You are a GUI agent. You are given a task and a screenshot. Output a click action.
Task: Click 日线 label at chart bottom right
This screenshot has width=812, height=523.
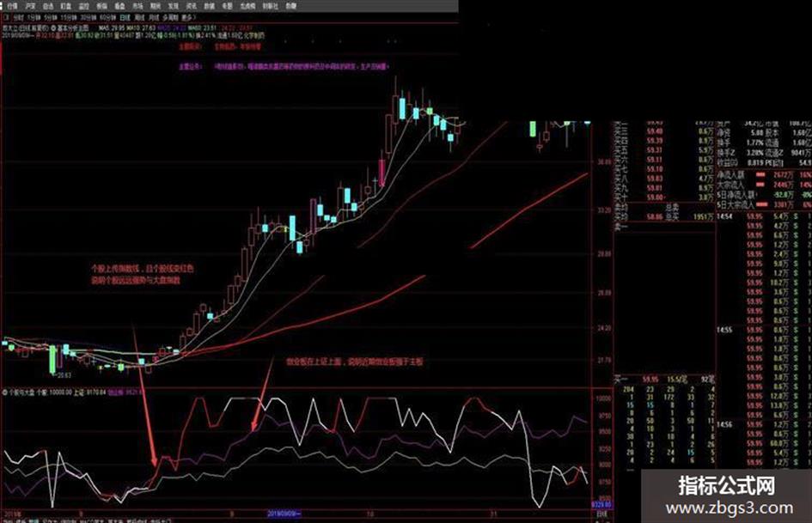pos(601,514)
